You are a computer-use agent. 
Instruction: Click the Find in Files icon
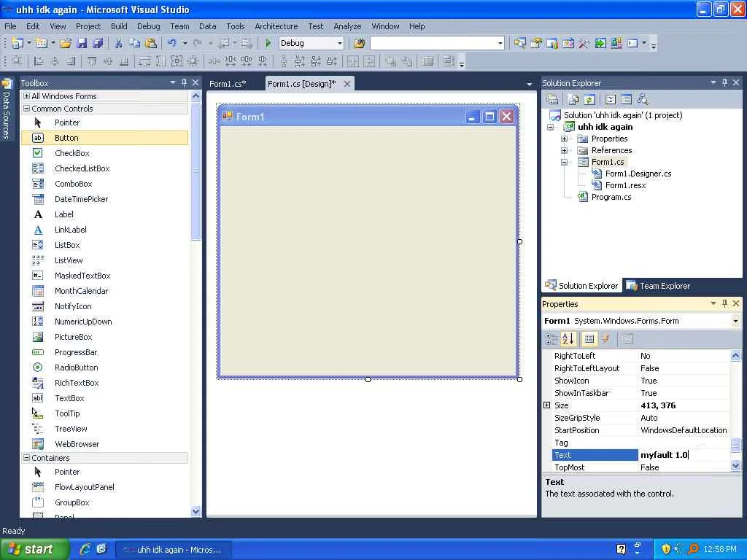[359, 43]
